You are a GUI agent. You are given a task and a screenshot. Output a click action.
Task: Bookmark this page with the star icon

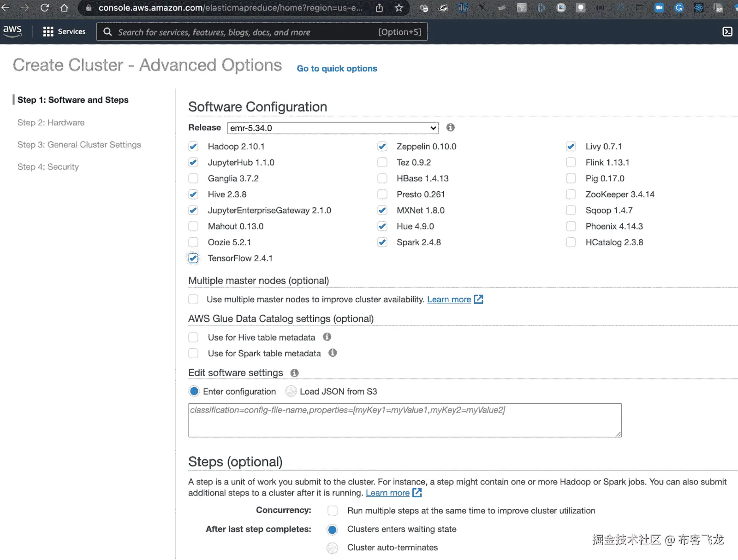(399, 8)
